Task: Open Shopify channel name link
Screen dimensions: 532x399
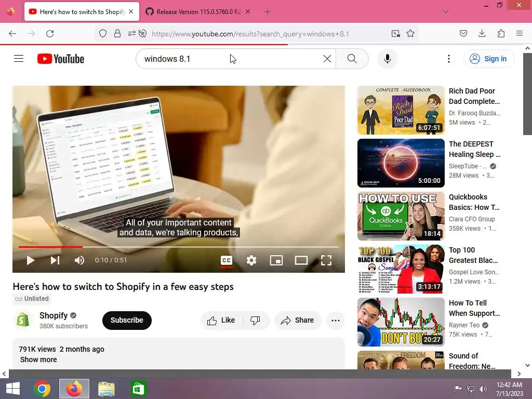Action: [x=54, y=315]
